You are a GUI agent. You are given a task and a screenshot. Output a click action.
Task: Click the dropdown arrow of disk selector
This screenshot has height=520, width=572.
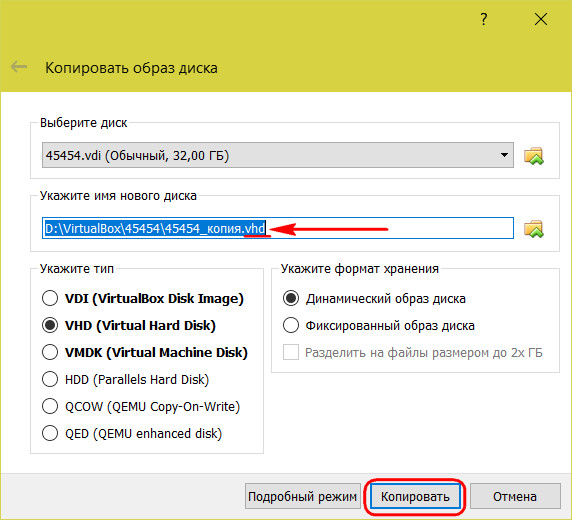click(504, 155)
